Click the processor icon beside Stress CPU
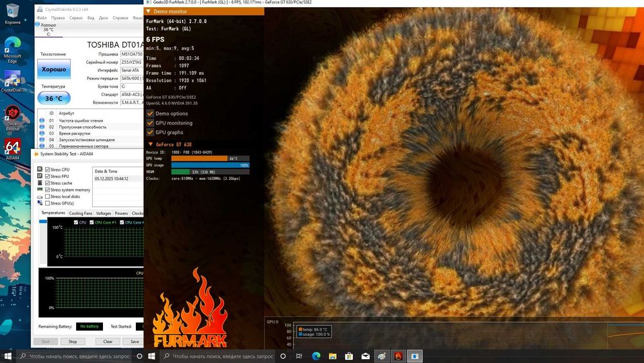 [x=40, y=169]
